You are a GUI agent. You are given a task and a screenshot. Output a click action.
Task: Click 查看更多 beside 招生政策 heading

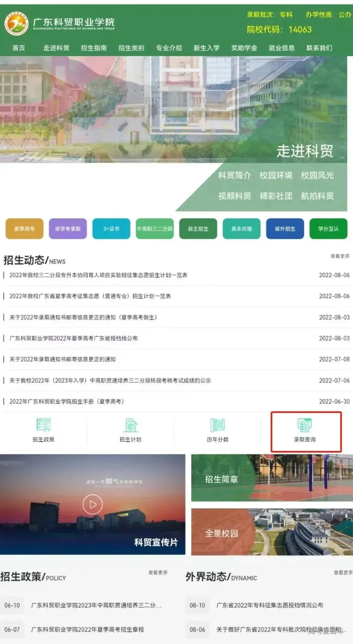click(158, 572)
